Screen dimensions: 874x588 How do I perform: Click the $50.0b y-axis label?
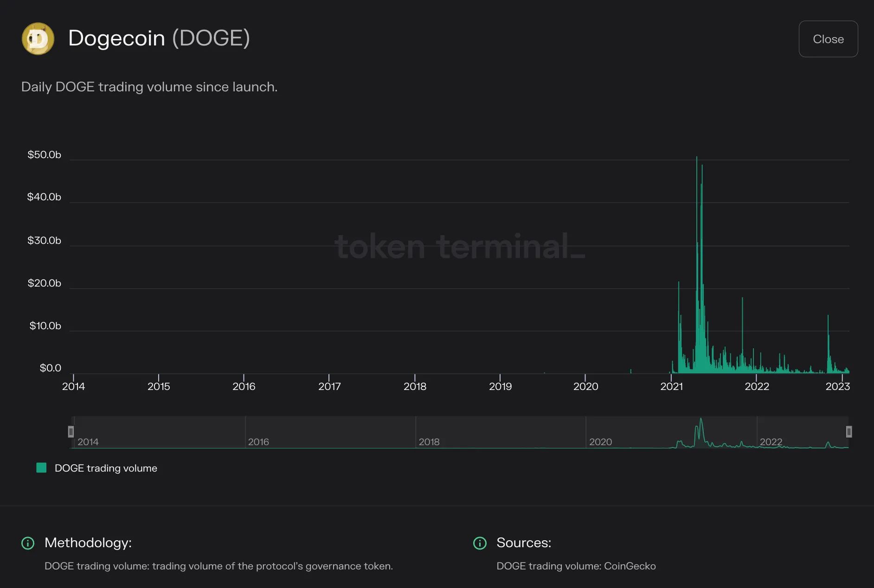(x=45, y=154)
